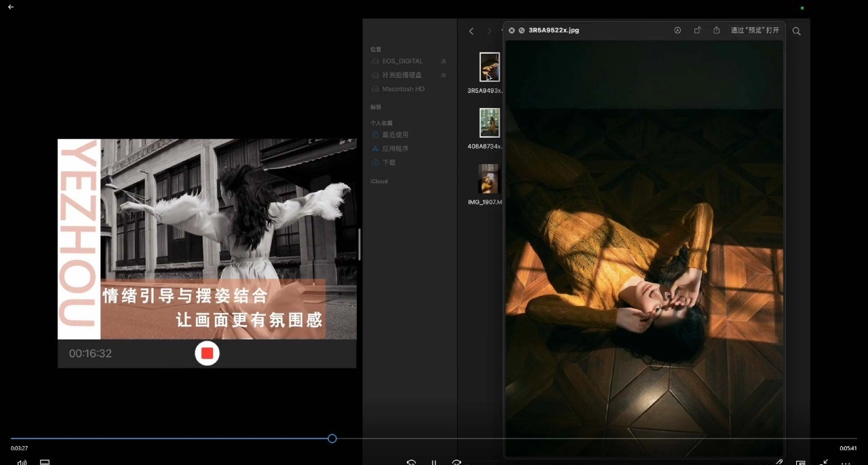The width and height of the screenshot is (868, 465).
Task: Select EOS_DIGITAL in Finder sidebar
Action: coord(402,61)
